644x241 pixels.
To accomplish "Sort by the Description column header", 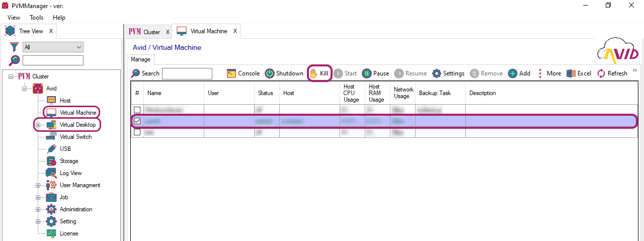I will (551, 93).
